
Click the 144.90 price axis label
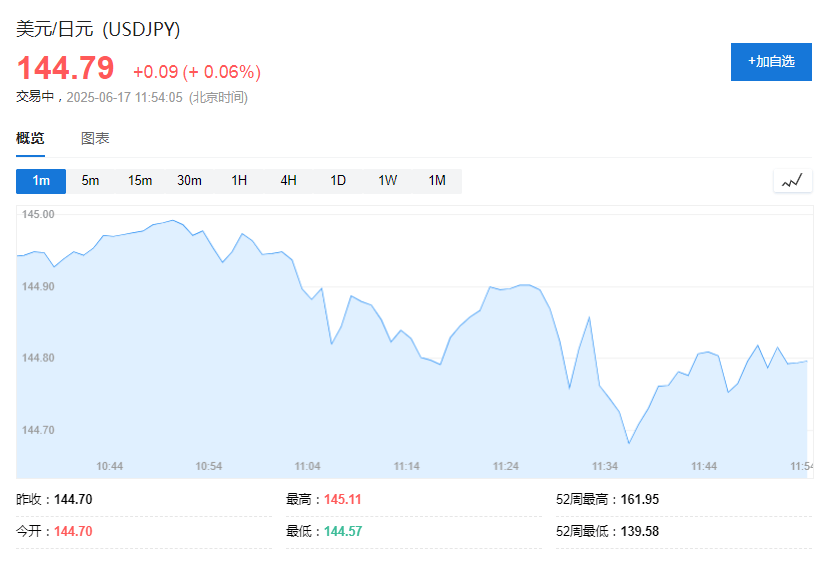38,287
